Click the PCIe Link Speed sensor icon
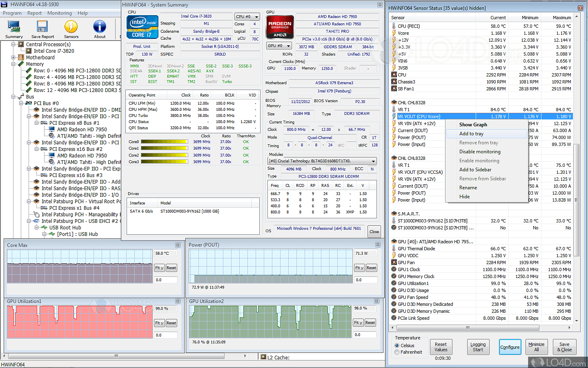Viewport: 588px width, 368px height. coord(394,318)
